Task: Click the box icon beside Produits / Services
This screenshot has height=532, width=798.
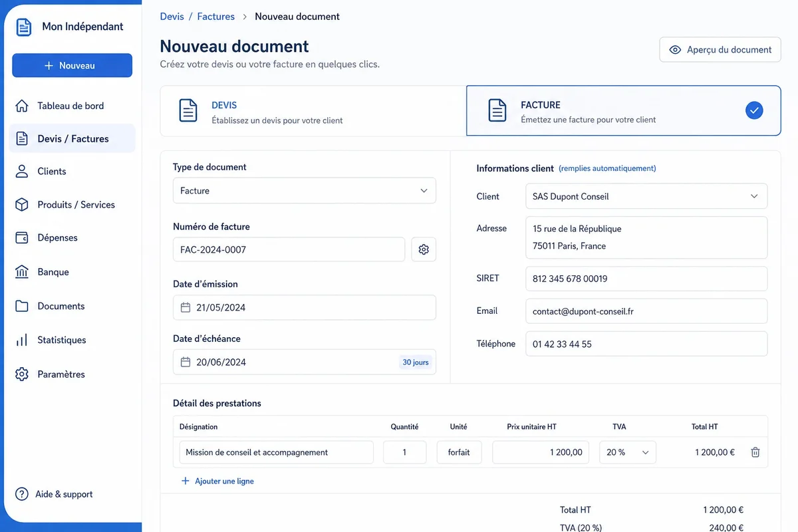Action: click(x=22, y=205)
